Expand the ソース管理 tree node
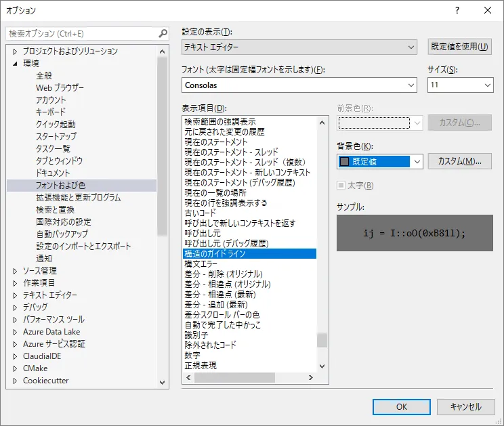 16,271
